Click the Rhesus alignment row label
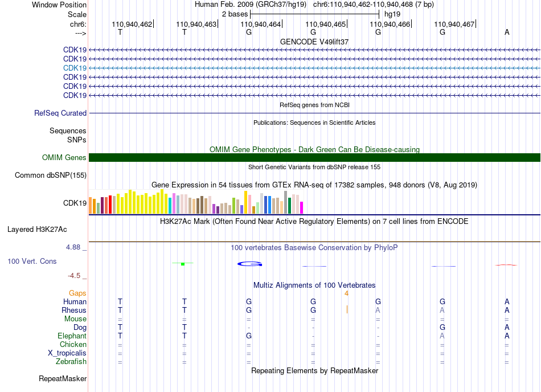 pos(74,310)
